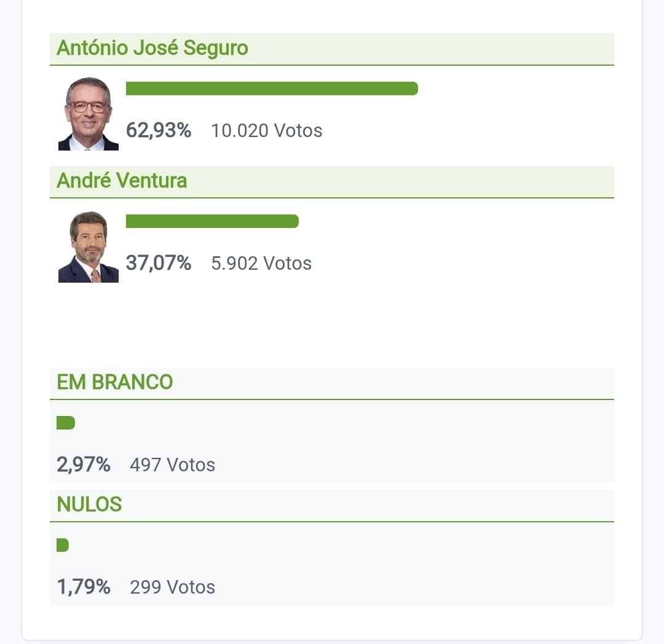The width and height of the screenshot is (664, 644).
Task: Click Seguro's green vote progress bar
Action: 271,88
